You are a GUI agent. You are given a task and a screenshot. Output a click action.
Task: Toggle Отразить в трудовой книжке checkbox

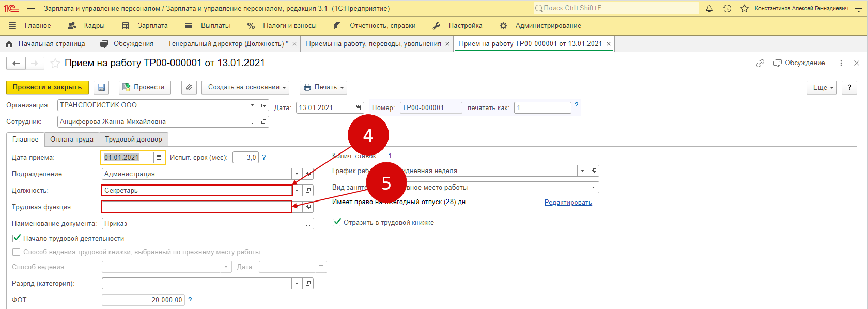(x=337, y=222)
